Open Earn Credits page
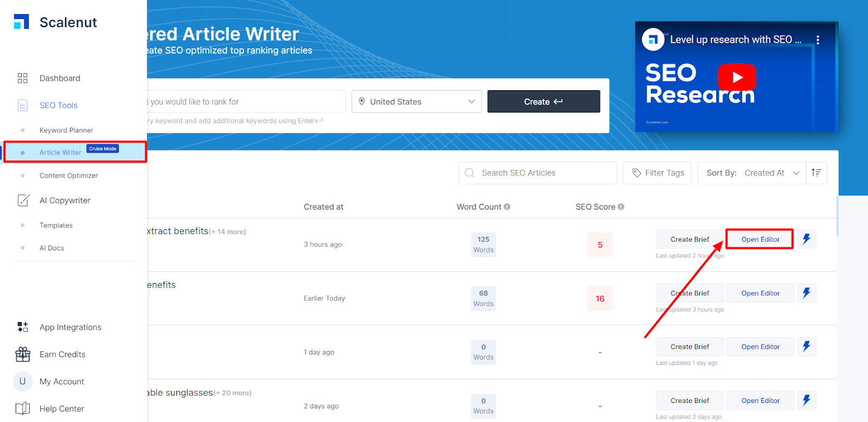This screenshot has width=868, height=422. tap(62, 355)
